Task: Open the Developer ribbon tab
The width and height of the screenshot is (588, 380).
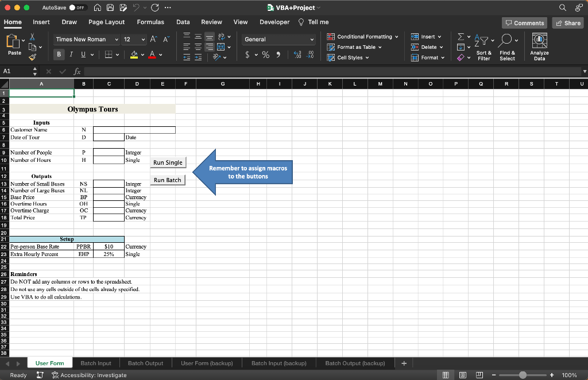Action: pos(274,22)
